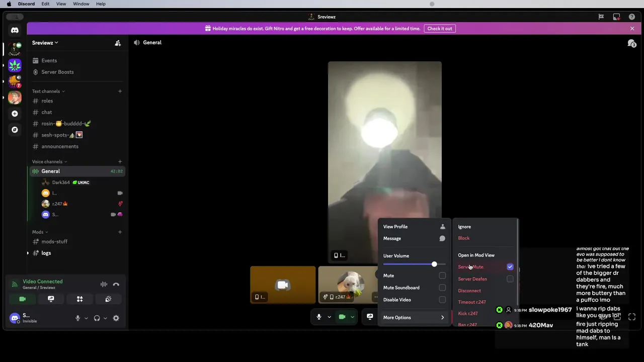
Task: Open User Settings gear icon
Action: [116, 318]
